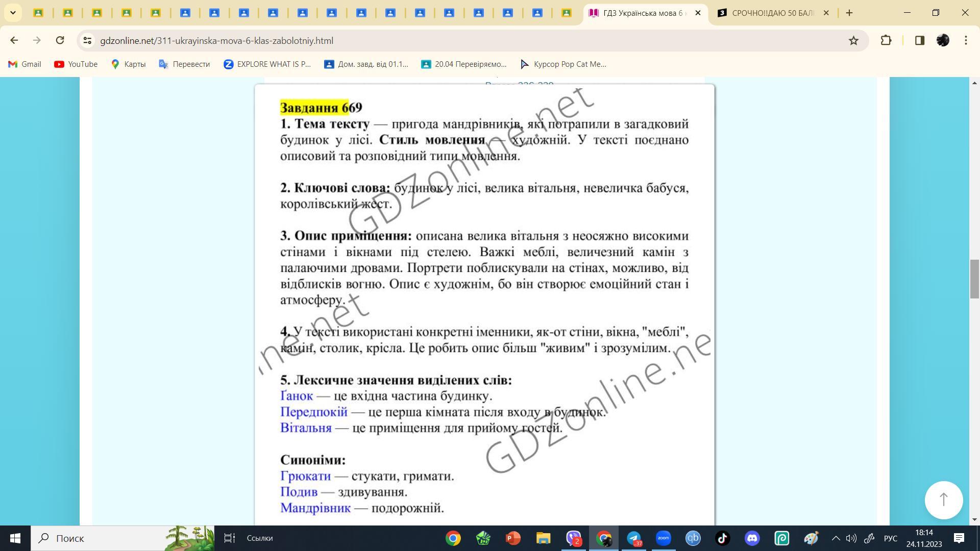Click the gdzonline.net URL in address bar

tap(216, 40)
